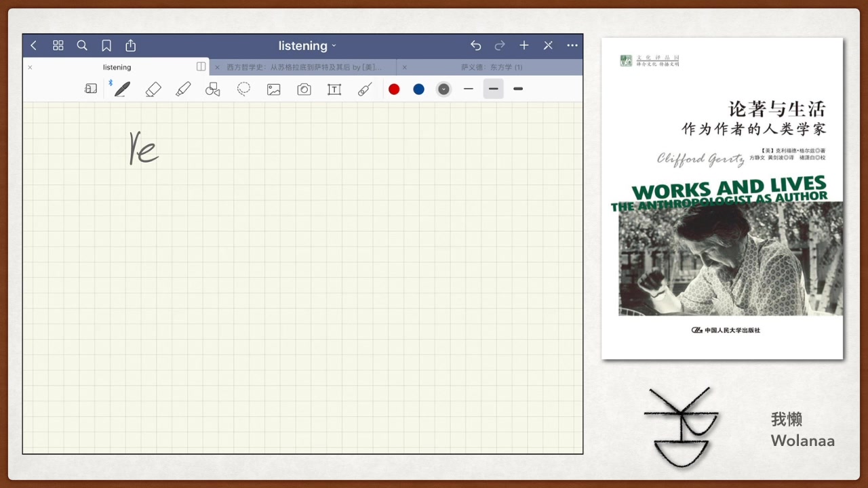Toggle read-only mode pen-slash icon
The height and width of the screenshot is (488, 868).
click(x=548, y=45)
